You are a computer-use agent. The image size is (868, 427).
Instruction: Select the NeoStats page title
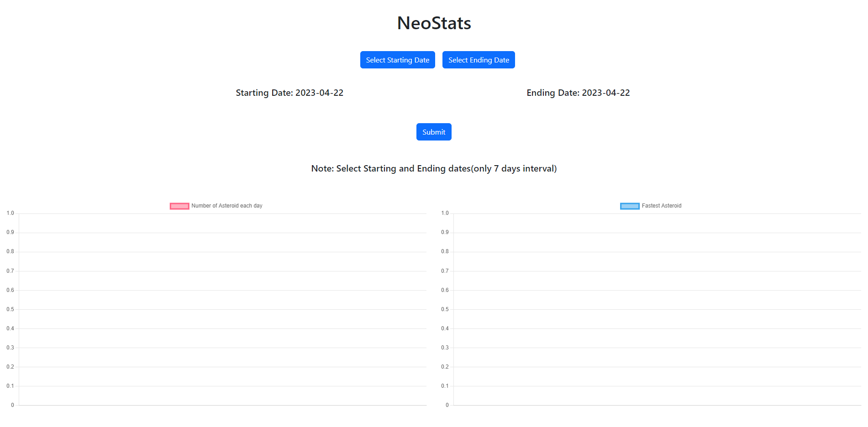click(433, 23)
